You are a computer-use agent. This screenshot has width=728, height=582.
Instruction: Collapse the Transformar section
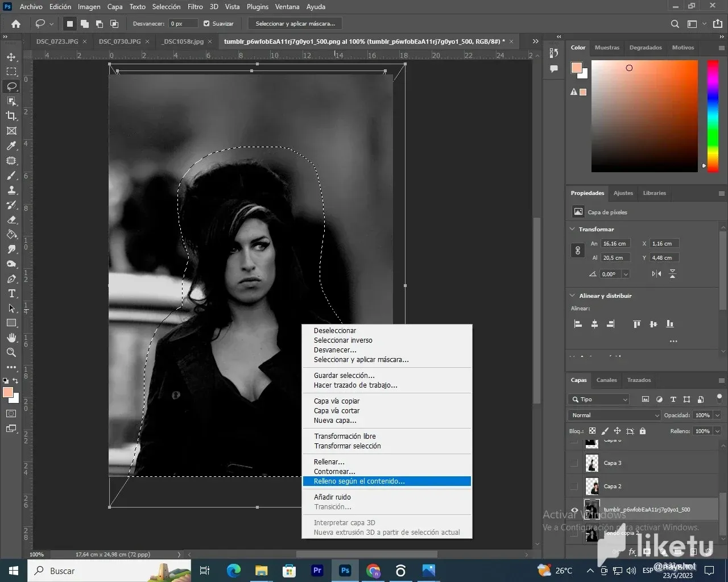[572, 229]
